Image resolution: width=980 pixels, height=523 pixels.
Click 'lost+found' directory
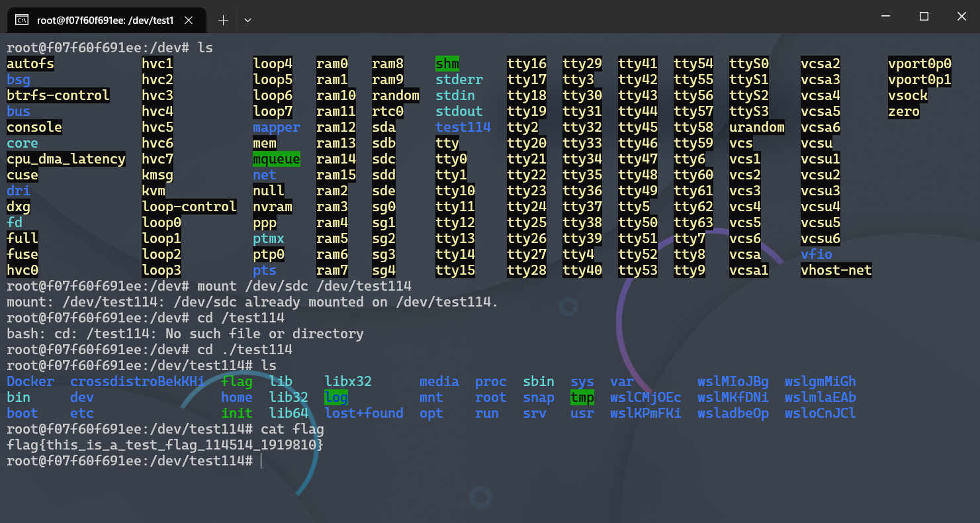pos(364,413)
